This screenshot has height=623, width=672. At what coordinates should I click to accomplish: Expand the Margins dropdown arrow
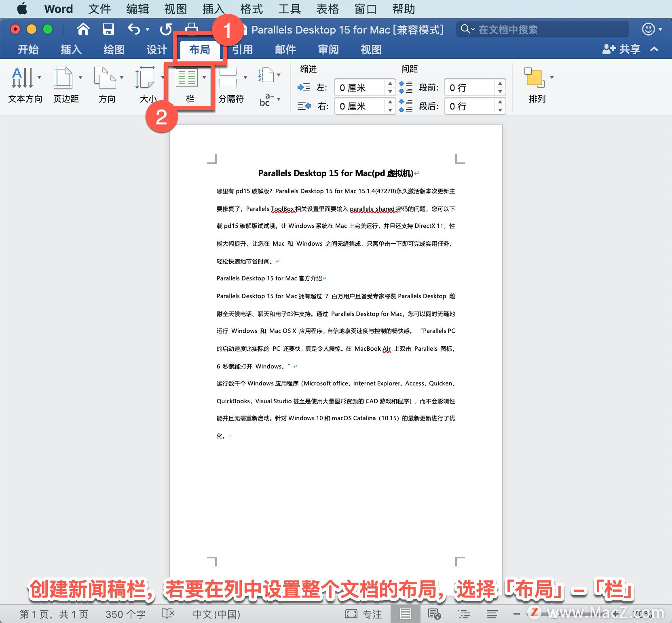[80, 78]
